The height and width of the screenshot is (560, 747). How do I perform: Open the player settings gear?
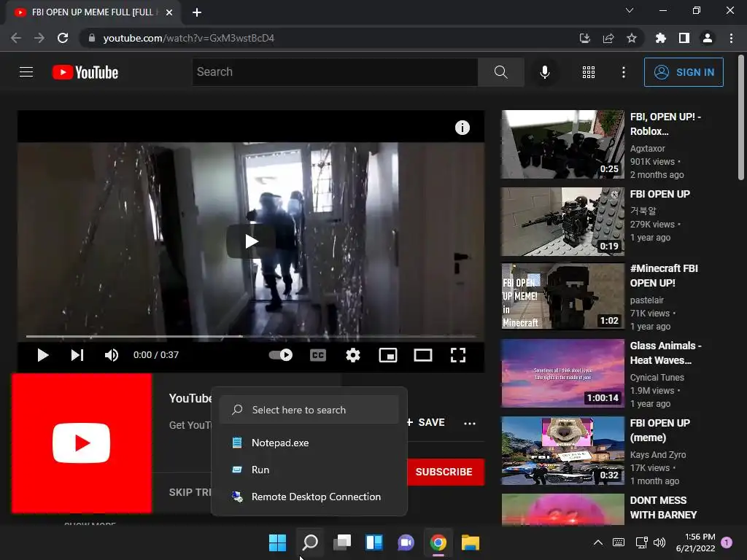[x=352, y=355]
